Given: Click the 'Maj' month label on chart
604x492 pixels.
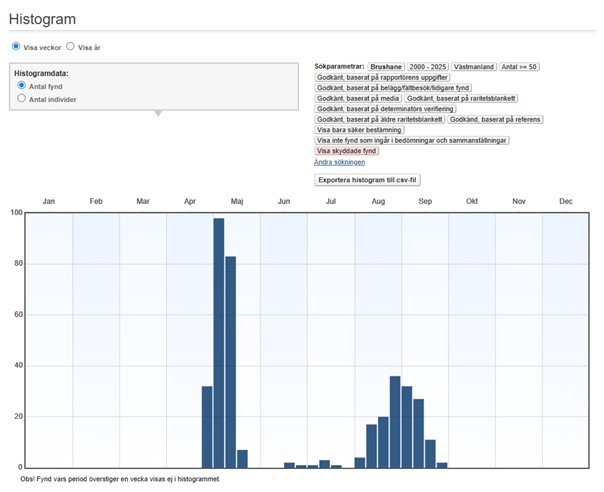Looking at the screenshot, I should [237, 202].
